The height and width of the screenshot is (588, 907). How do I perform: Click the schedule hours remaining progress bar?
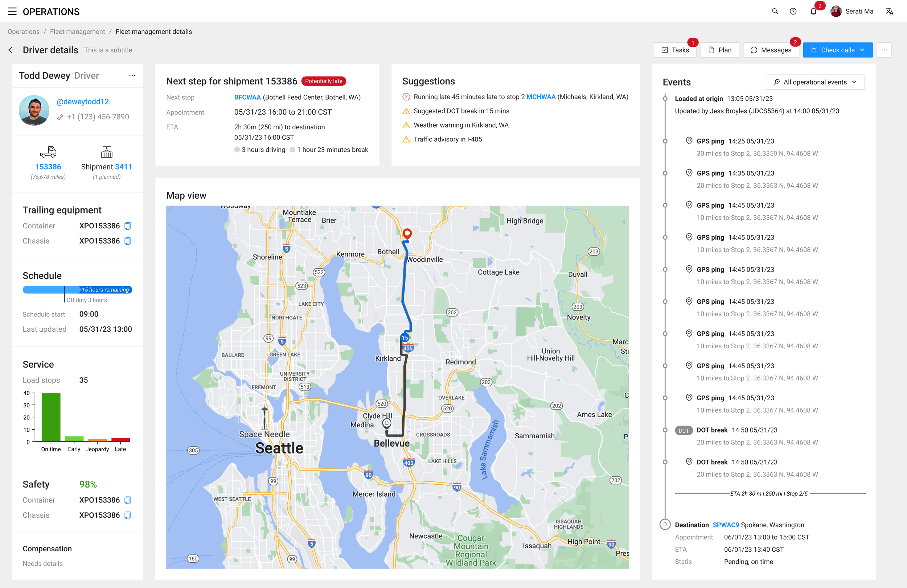[77, 289]
